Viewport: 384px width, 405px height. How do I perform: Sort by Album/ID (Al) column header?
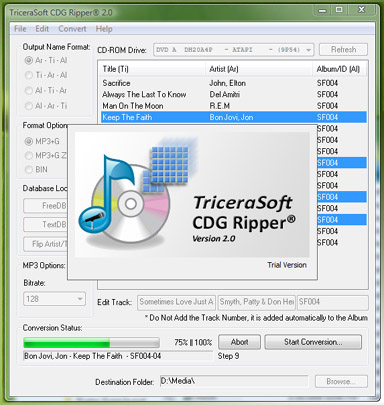(339, 69)
